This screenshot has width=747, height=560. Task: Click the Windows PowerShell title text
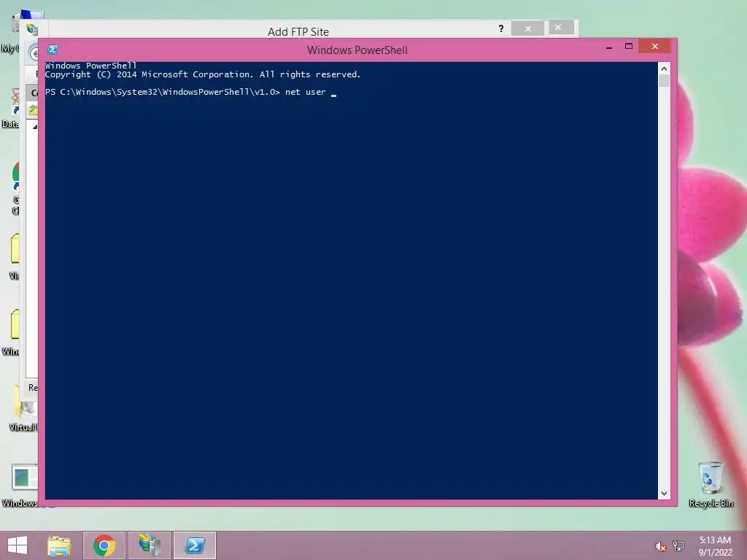coord(357,50)
